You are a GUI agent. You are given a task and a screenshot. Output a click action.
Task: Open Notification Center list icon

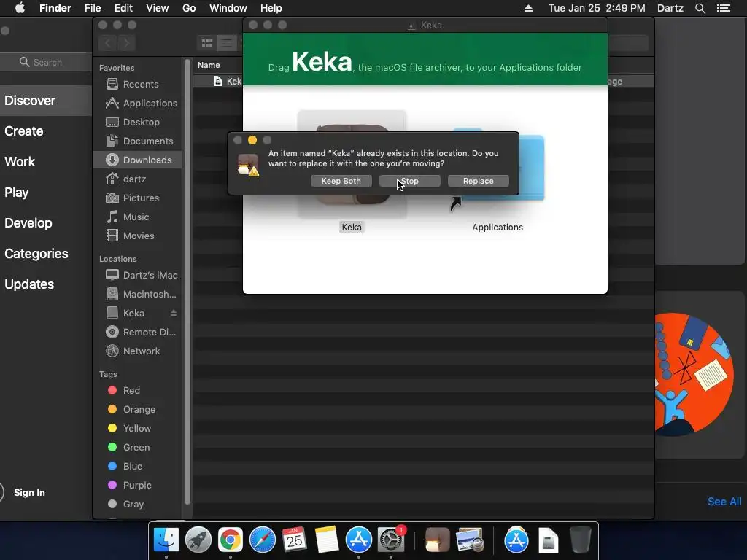point(724,8)
